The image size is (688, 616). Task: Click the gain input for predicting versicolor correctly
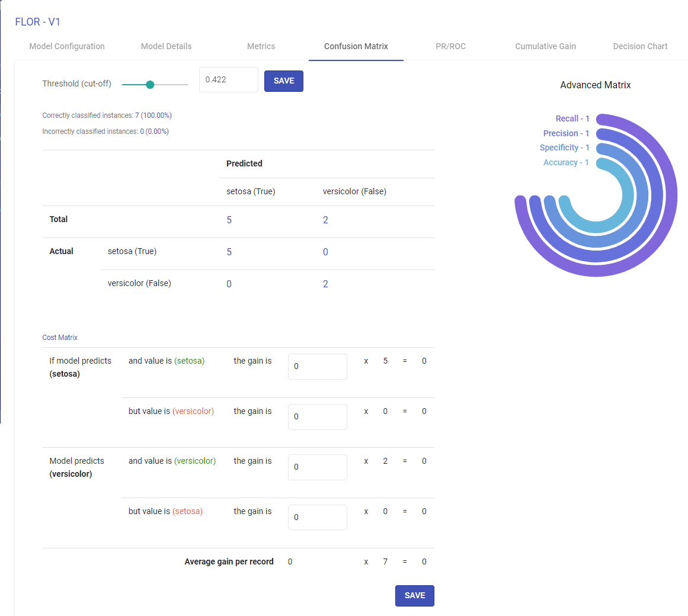point(317,467)
